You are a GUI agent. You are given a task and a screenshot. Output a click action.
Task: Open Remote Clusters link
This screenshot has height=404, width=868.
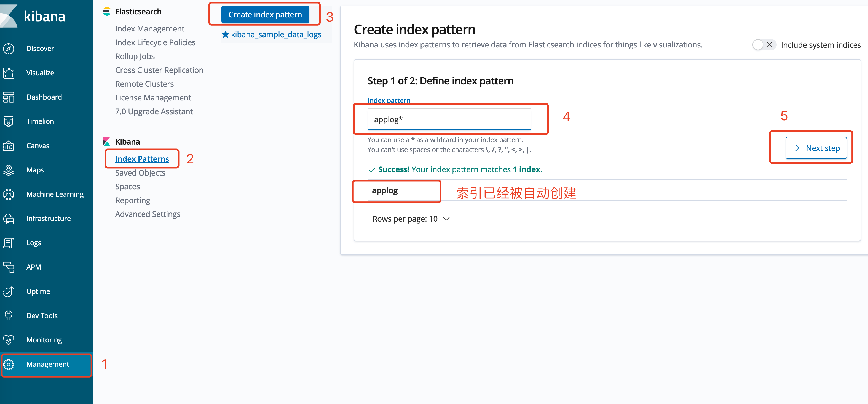(144, 84)
